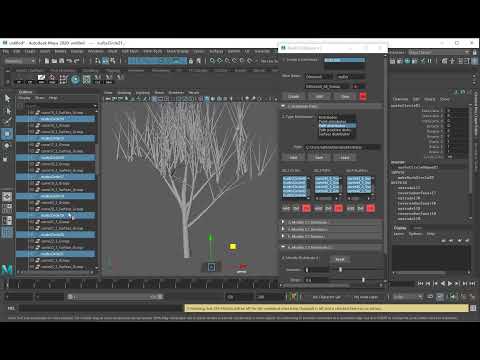Switch to the Scale tool in toolbox
The height and width of the screenshot is (360, 480).
tap(6, 159)
